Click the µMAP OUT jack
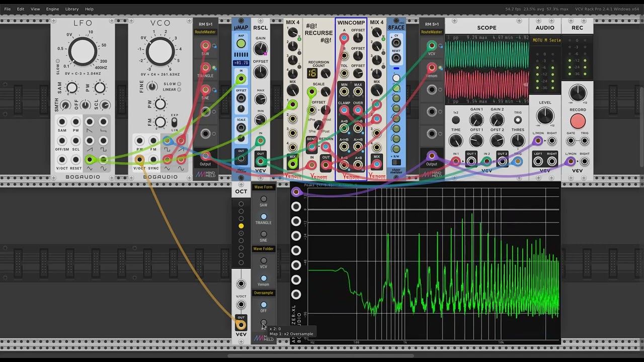This screenshot has width=644, height=362. pyautogui.click(x=241, y=159)
